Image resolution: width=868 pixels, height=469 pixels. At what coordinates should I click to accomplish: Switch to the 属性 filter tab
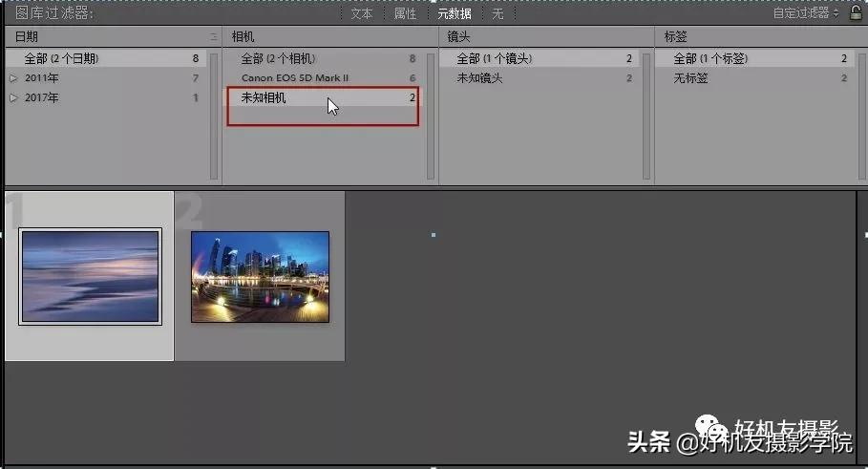click(405, 13)
